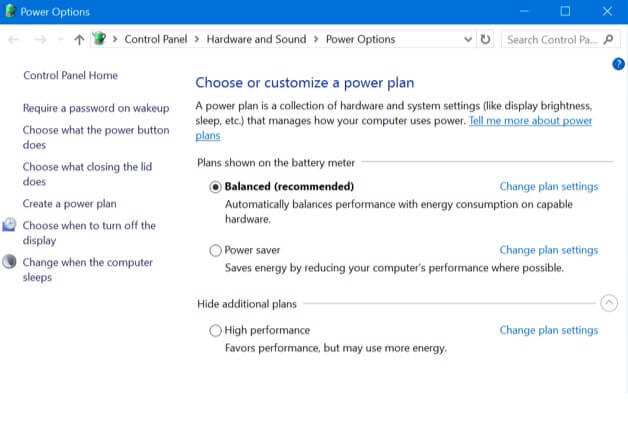
Task: Click the Forward navigation arrow
Action: point(40,39)
